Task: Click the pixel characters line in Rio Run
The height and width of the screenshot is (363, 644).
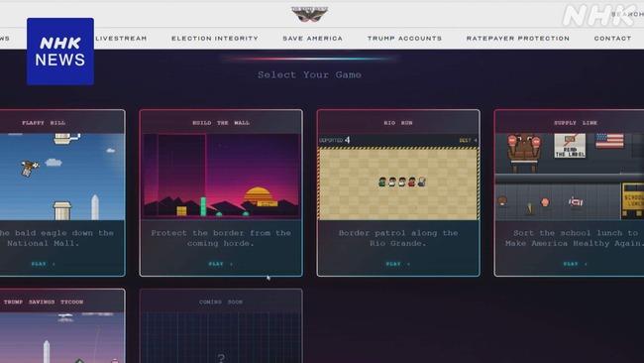Action: click(x=402, y=181)
